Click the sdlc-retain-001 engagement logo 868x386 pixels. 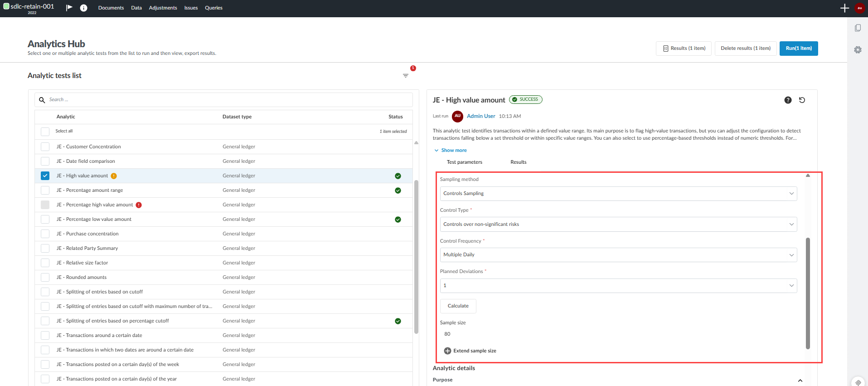pos(6,6)
